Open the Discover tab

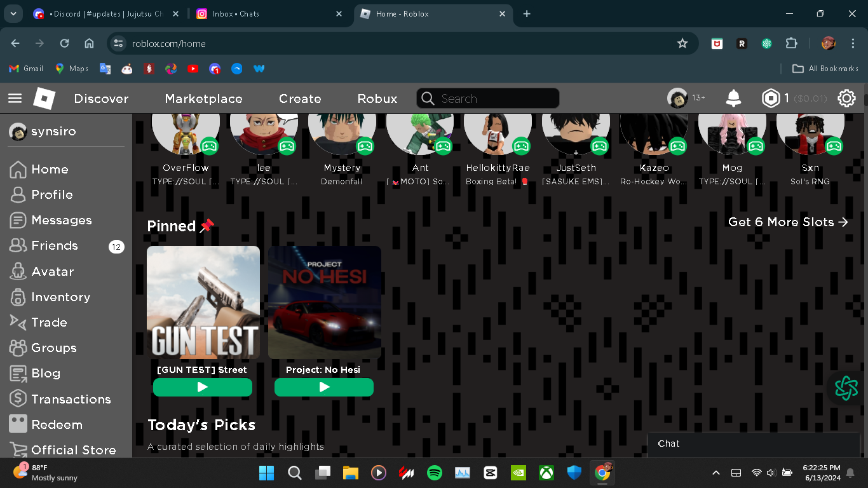tap(101, 98)
